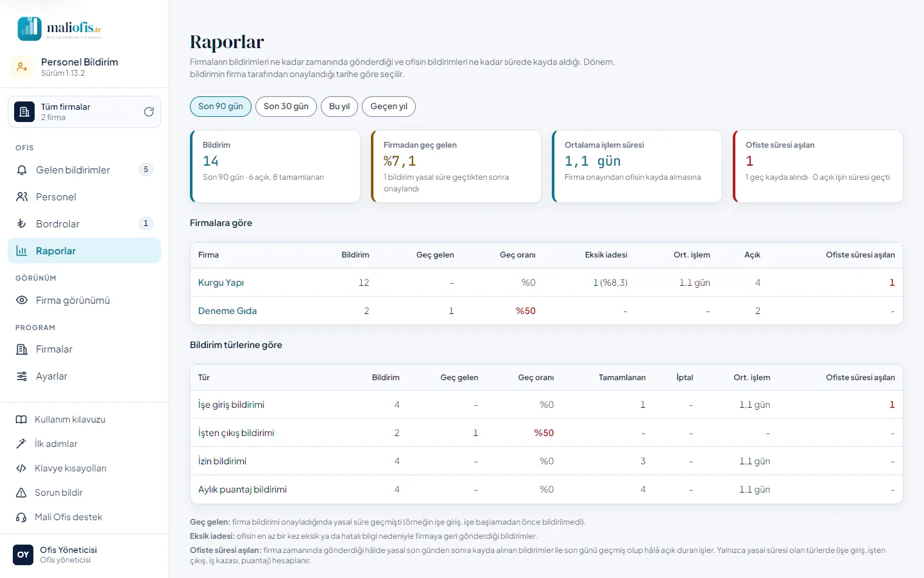Click the İşten çıkış bildirimi row label
This screenshot has height=578, width=924.
coord(236,433)
